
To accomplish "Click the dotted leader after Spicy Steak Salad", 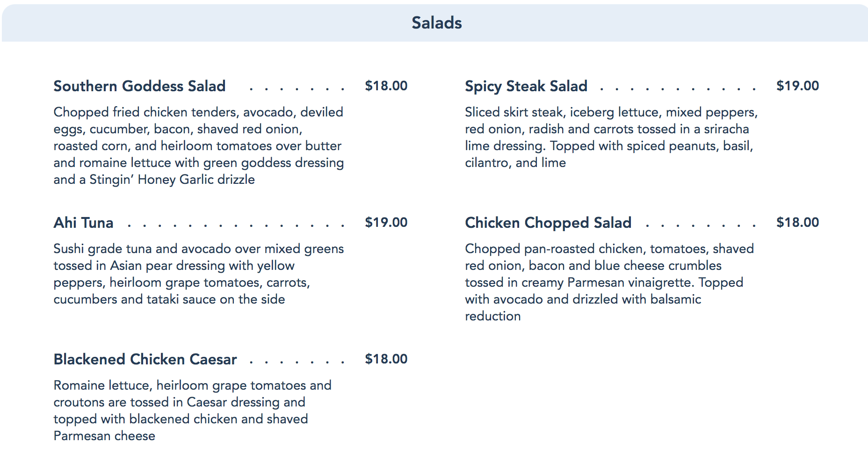I will pyautogui.click(x=677, y=88).
